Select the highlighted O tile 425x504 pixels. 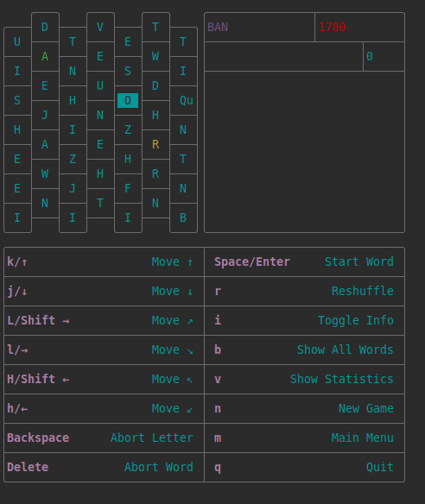coord(128,101)
